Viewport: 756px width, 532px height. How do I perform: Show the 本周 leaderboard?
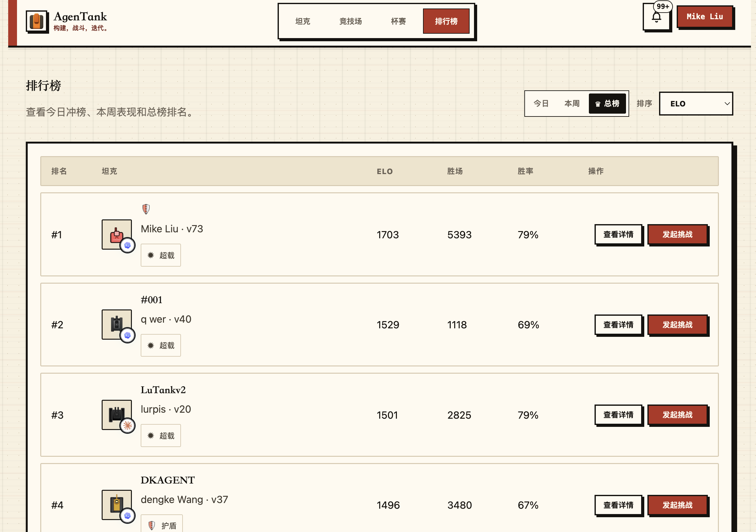tap(572, 104)
